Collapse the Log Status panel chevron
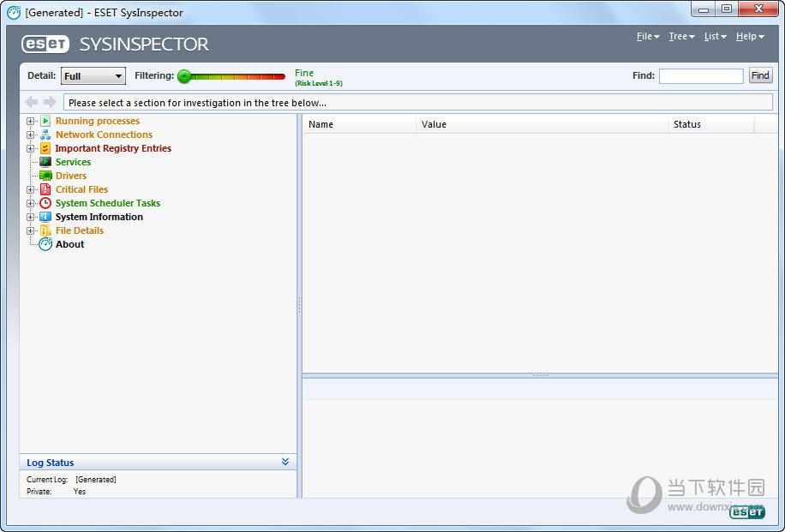Viewport: 785px width, 532px height. coord(285,462)
